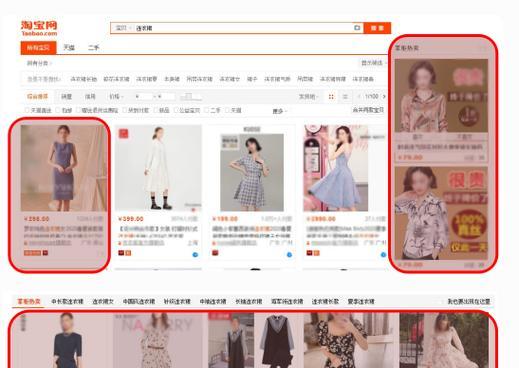Go to next results page arrow
This screenshot has width=519, height=368.
click(x=384, y=97)
